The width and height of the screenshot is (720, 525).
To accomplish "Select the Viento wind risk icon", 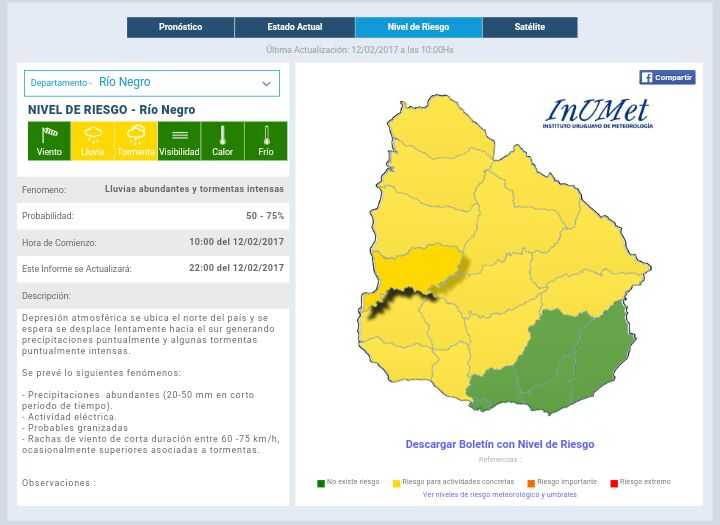I will [49, 141].
